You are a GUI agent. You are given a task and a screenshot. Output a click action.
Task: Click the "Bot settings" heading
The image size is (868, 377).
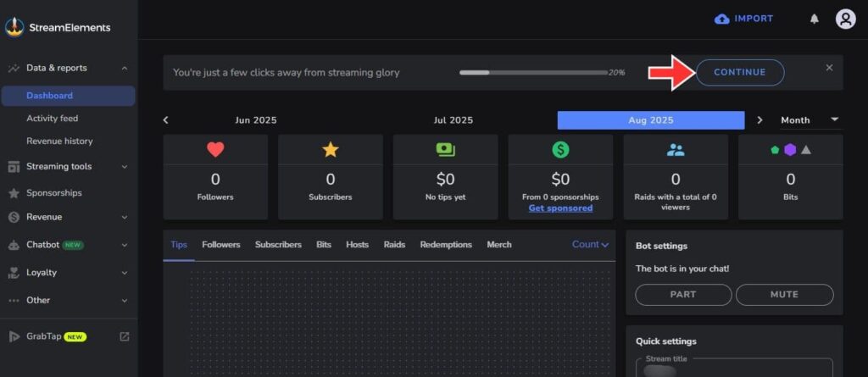pyautogui.click(x=661, y=246)
